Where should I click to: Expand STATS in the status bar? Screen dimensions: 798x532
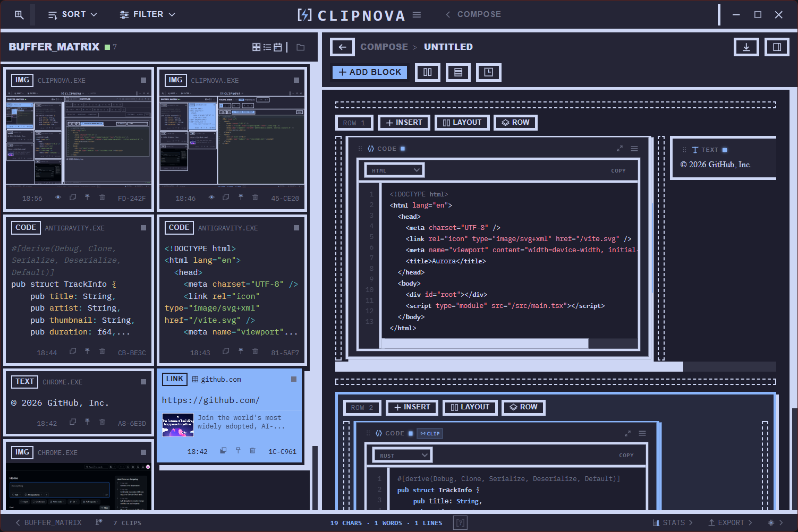673,523
